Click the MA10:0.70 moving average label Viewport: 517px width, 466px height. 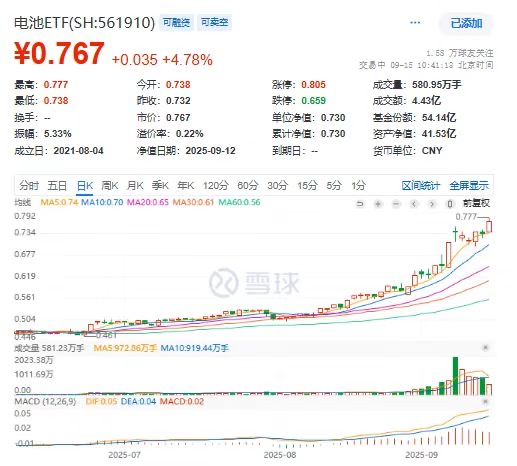[102, 202]
